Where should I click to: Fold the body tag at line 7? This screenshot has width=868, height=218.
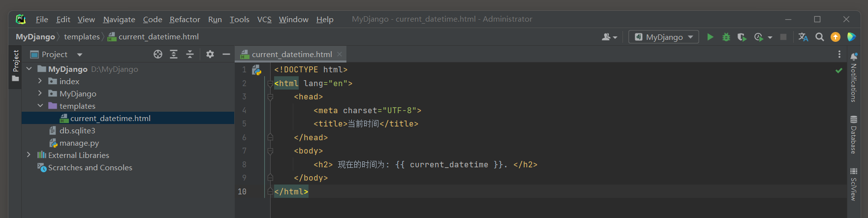click(x=270, y=151)
